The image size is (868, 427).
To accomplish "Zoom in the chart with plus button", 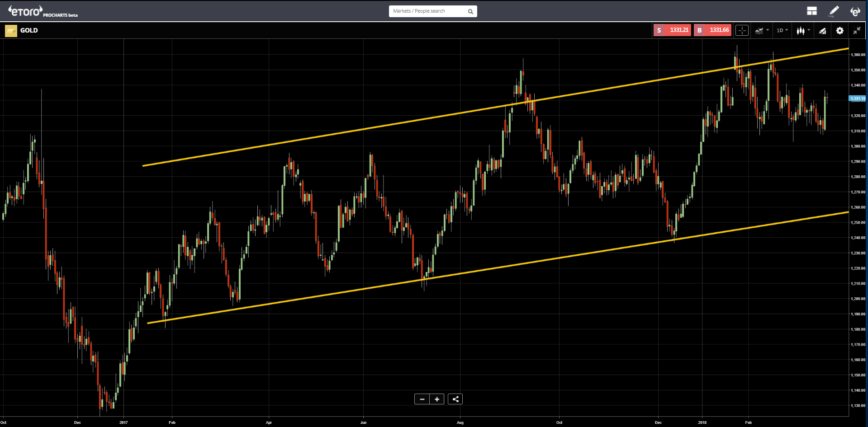I will (x=437, y=399).
